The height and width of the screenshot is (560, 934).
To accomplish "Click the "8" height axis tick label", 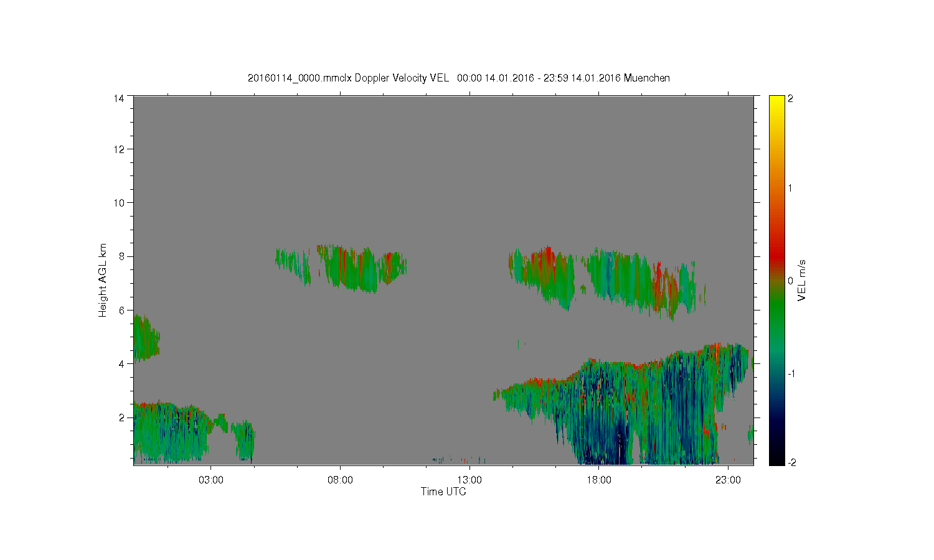I will [x=121, y=256].
